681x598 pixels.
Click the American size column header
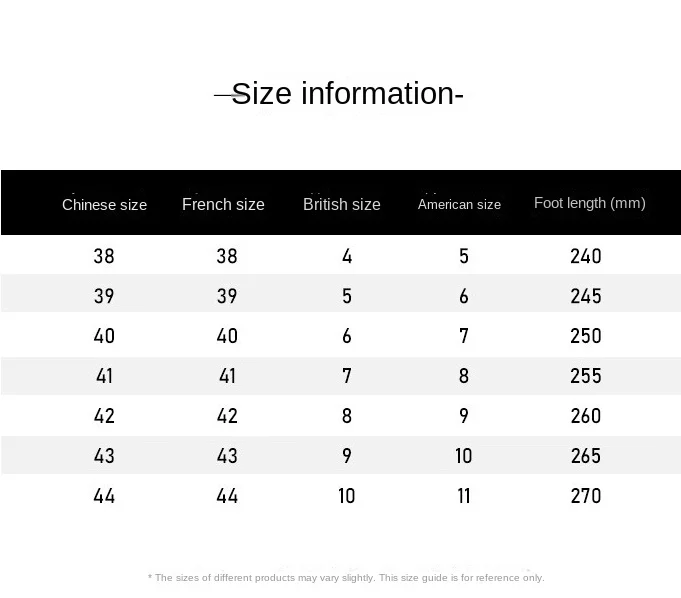click(x=459, y=204)
